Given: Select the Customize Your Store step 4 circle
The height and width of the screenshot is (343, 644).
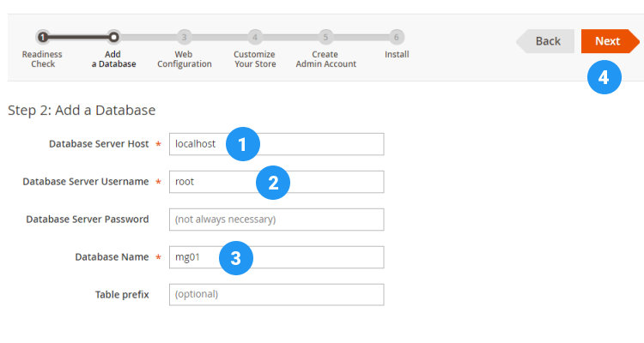Looking at the screenshot, I should pos(255,37).
